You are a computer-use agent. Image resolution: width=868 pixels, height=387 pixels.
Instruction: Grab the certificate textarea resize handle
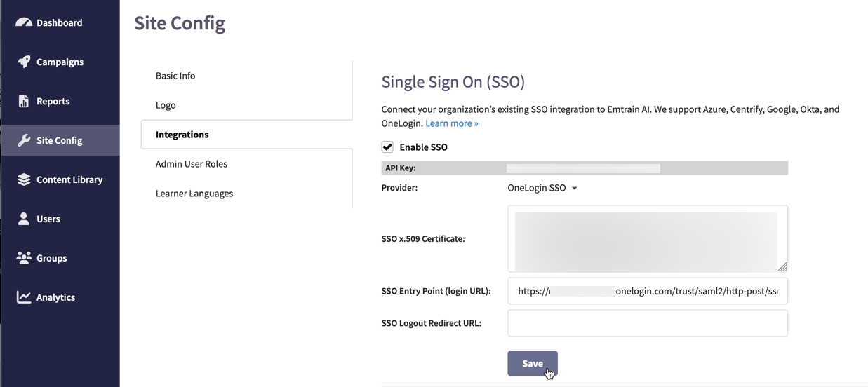coord(782,266)
